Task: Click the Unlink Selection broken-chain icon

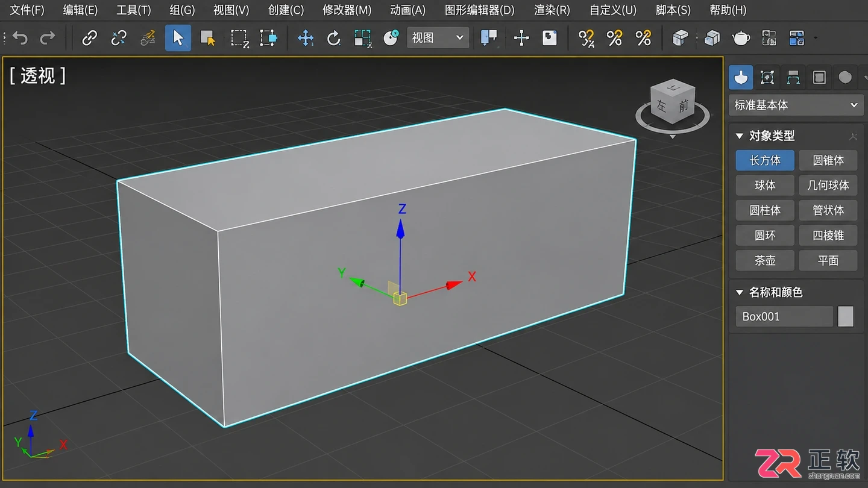Action: [x=119, y=38]
